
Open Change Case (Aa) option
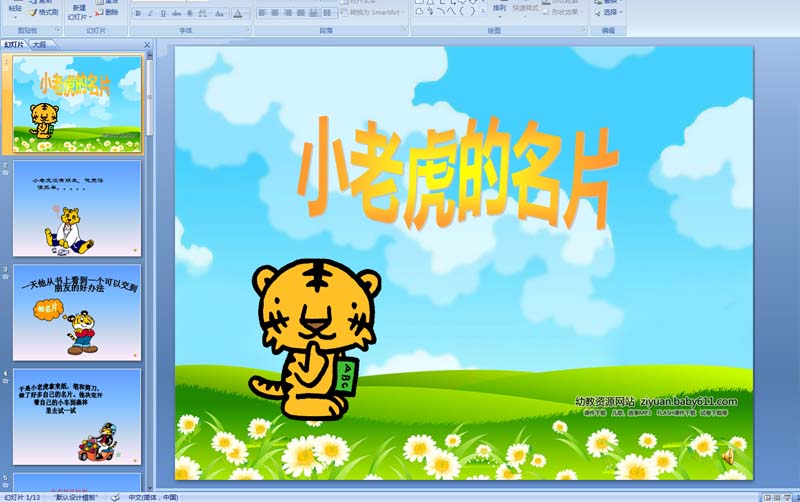[x=219, y=14]
